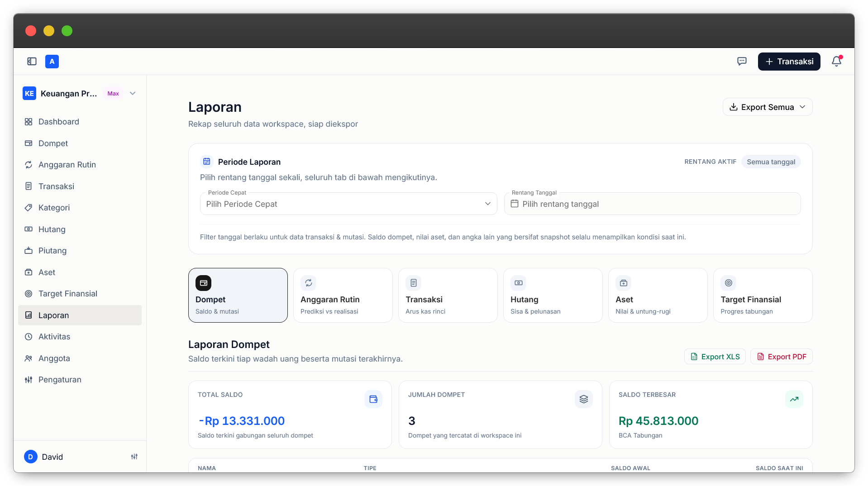Open Piutang in the sidebar
Viewport: 868px width, 486px height.
pyautogui.click(x=80, y=251)
